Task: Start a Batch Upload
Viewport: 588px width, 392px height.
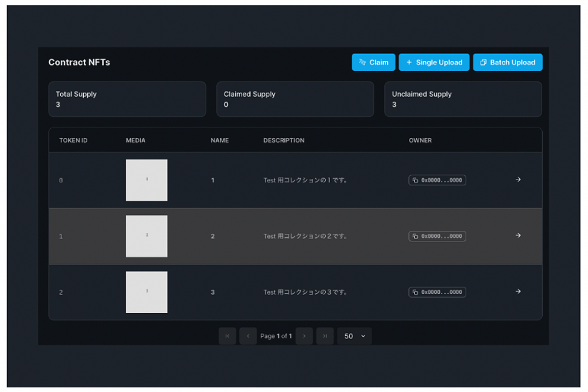Action: point(508,62)
